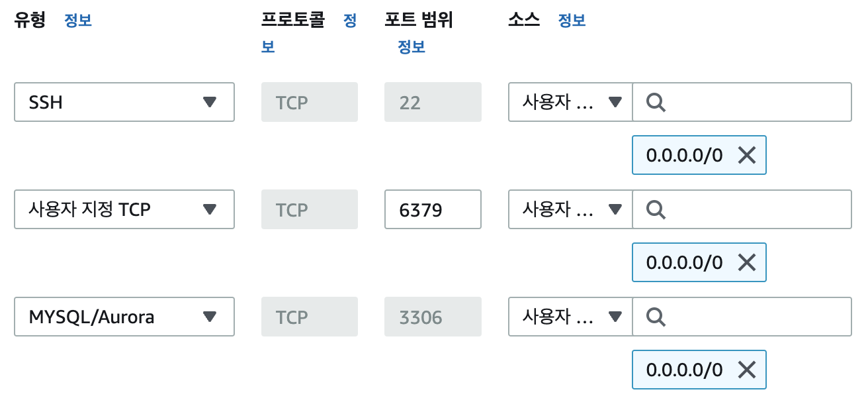
Task: Expand source type dropdown for 6379 rule
Action: (570, 209)
